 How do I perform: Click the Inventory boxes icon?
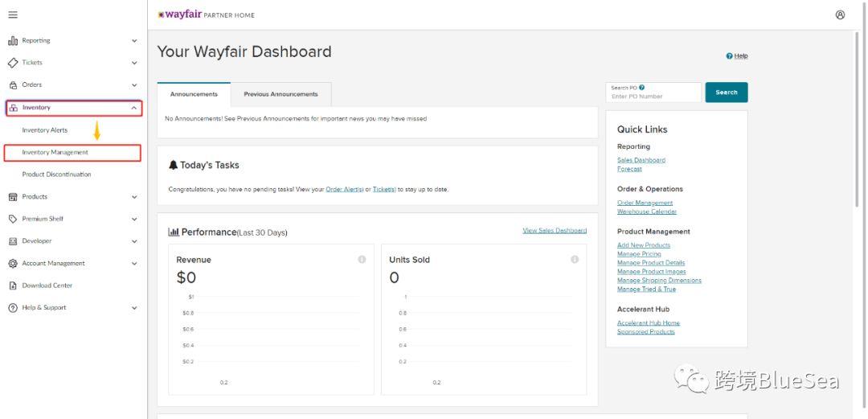tap(14, 108)
